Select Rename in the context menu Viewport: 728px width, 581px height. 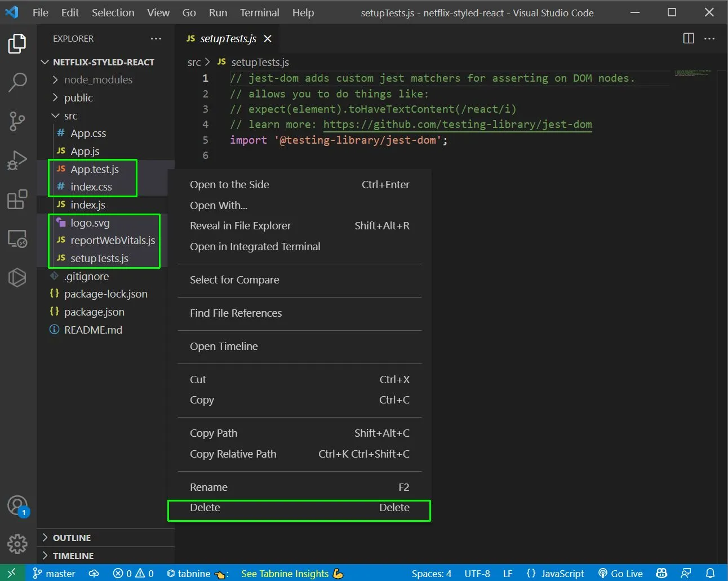[x=299, y=487]
